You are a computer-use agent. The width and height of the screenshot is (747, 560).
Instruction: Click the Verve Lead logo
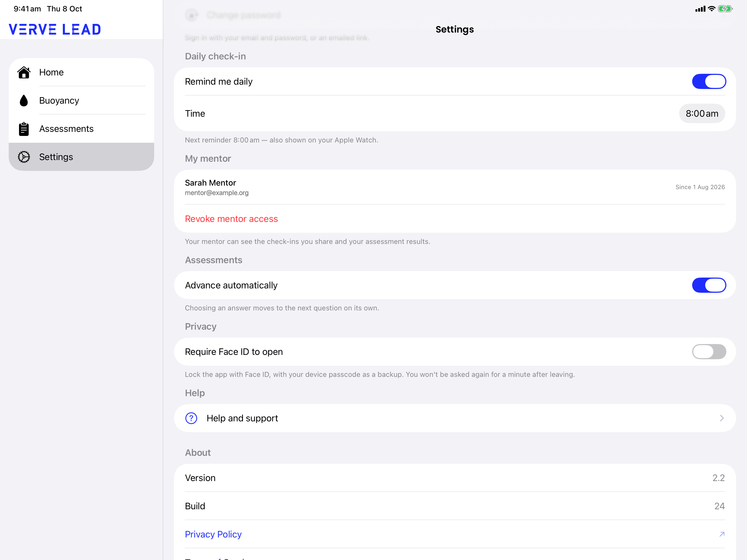55,29
